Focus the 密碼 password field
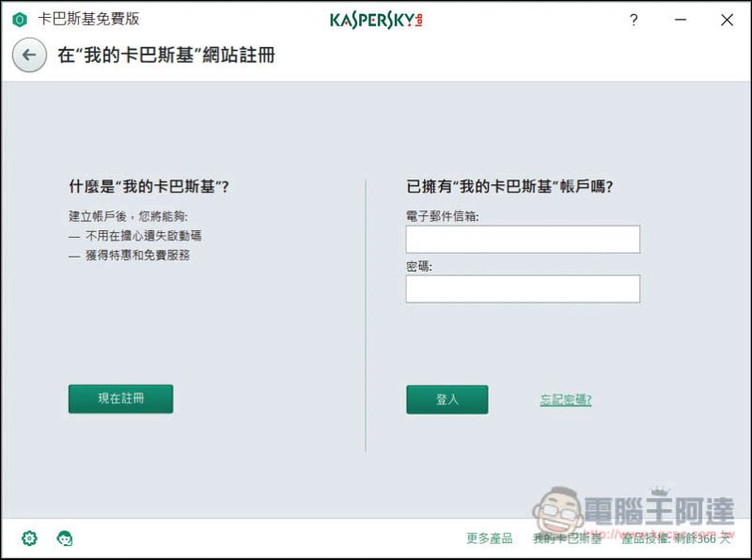Viewport: 752px width, 560px height. tap(523, 288)
